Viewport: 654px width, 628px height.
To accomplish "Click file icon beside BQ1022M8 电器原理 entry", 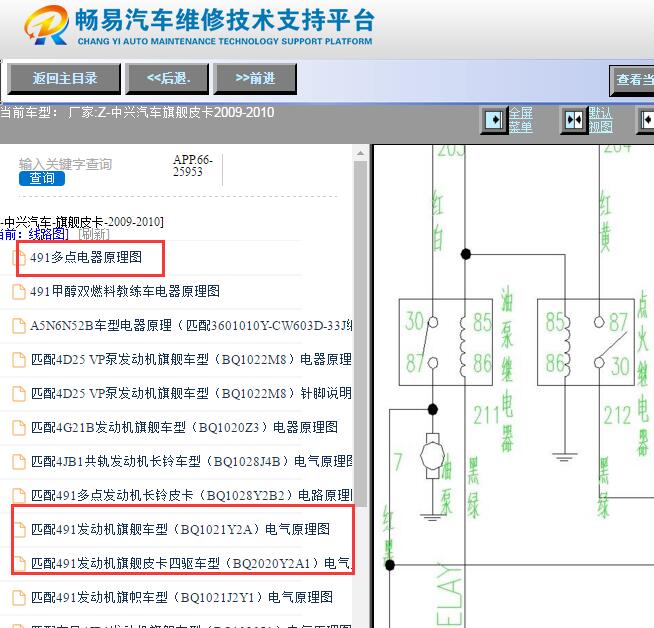I will click(19, 360).
